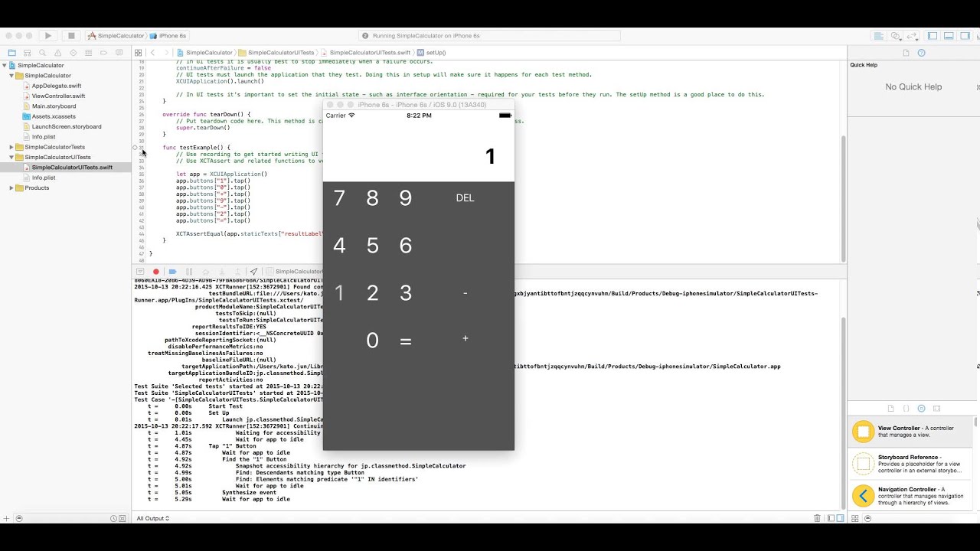This screenshot has height=551, width=980.
Task: Tap the = key in the simulator
Action: pyautogui.click(x=406, y=341)
